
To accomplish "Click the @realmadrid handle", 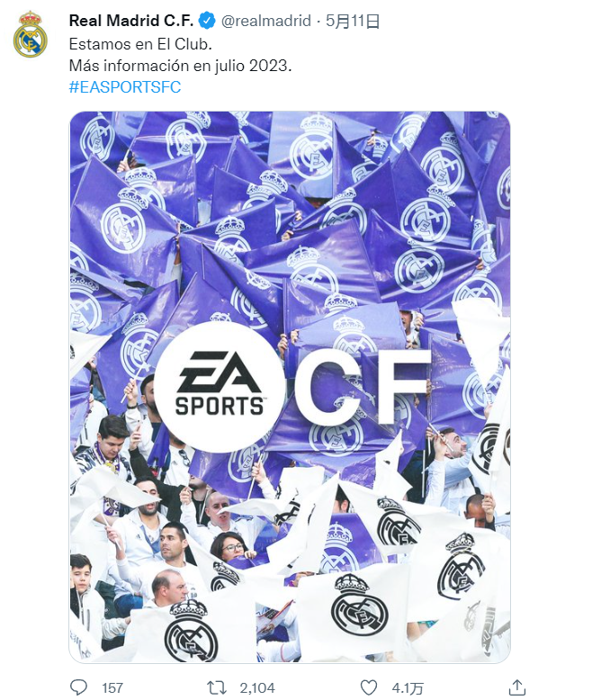I will coord(266,21).
